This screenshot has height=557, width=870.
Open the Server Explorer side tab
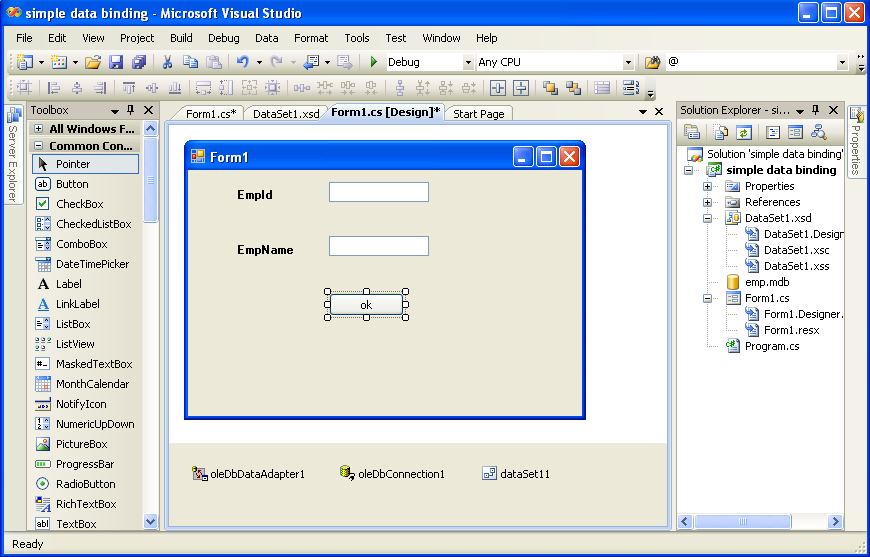click(x=13, y=156)
